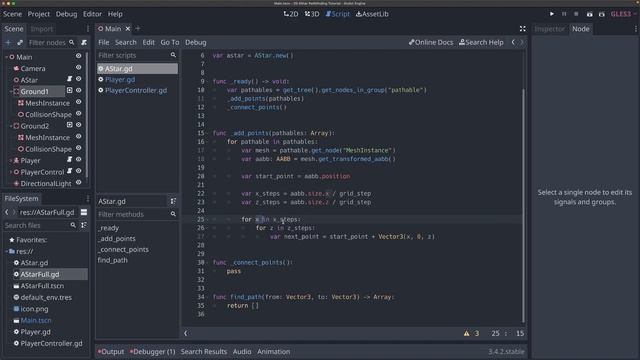The image size is (640, 360).
Task: Open the Scene menu
Action: click(13, 14)
